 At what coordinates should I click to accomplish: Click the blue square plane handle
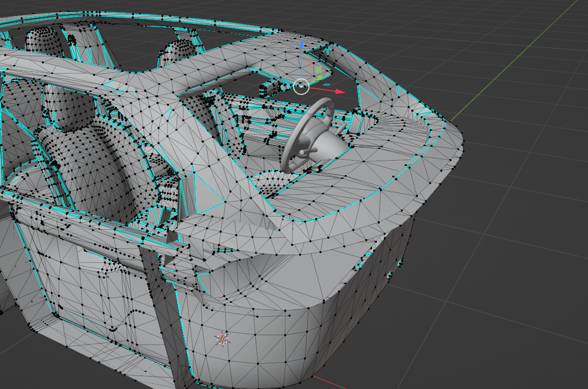coord(327,84)
